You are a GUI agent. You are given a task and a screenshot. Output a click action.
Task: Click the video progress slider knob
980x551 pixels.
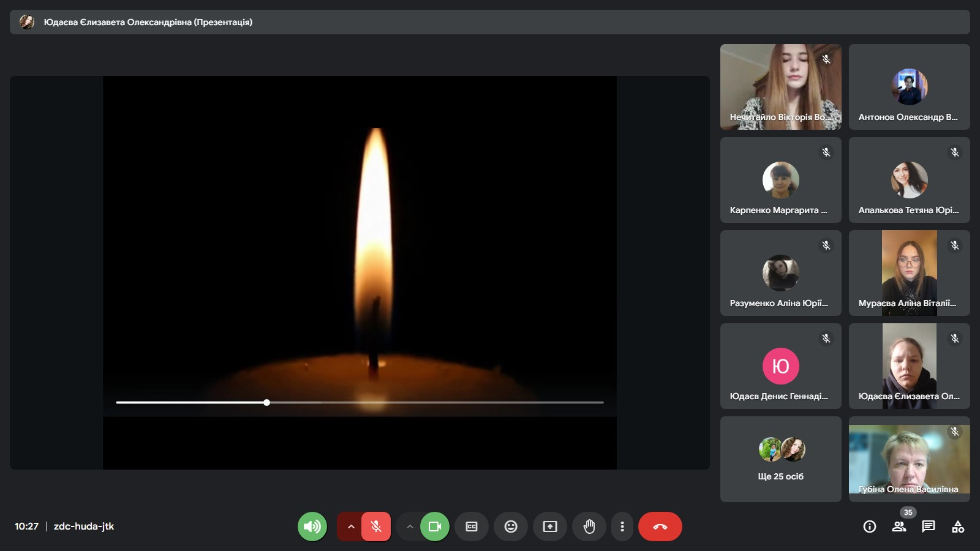click(267, 402)
